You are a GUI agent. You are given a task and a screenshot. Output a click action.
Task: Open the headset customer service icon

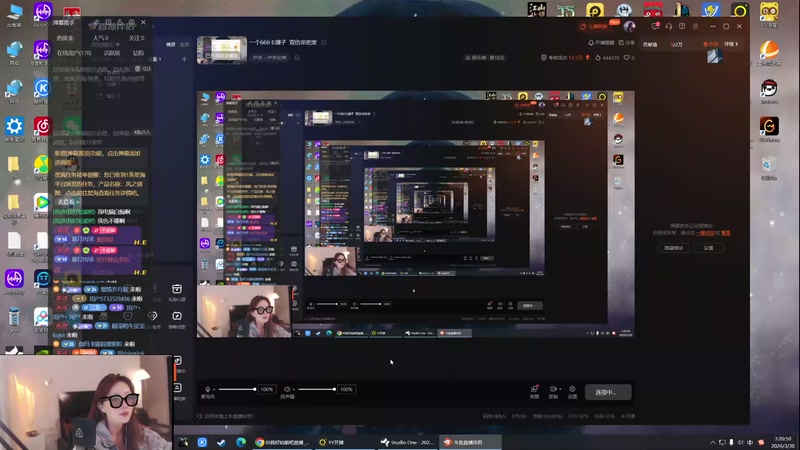(669, 26)
